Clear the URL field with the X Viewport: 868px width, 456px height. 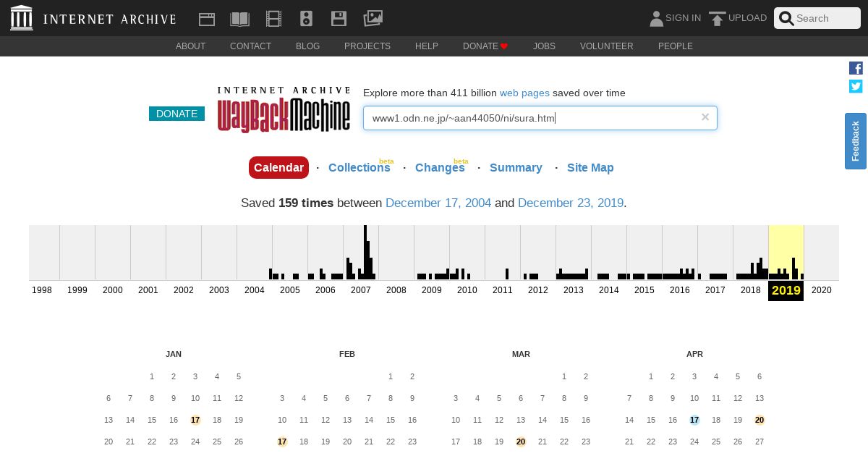pyautogui.click(x=705, y=117)
